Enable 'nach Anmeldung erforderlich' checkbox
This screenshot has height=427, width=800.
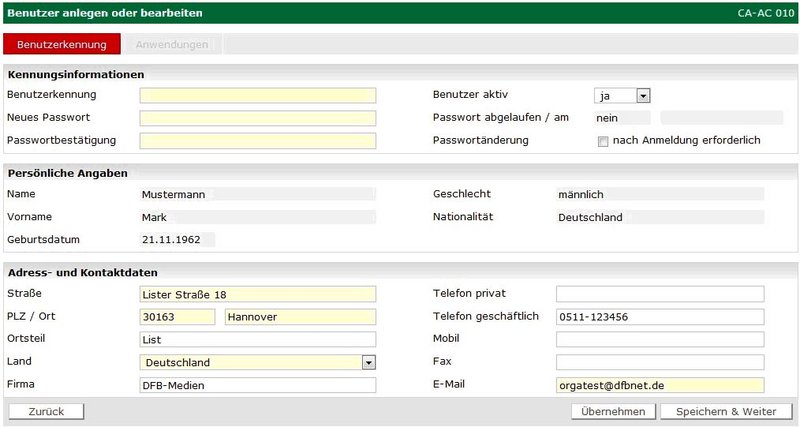click(x=602, y=141)
